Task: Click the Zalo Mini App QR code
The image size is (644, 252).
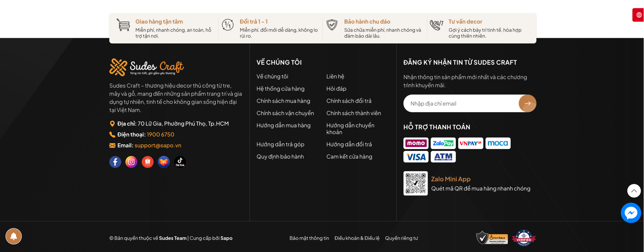Action: click(x=416, y=183)
